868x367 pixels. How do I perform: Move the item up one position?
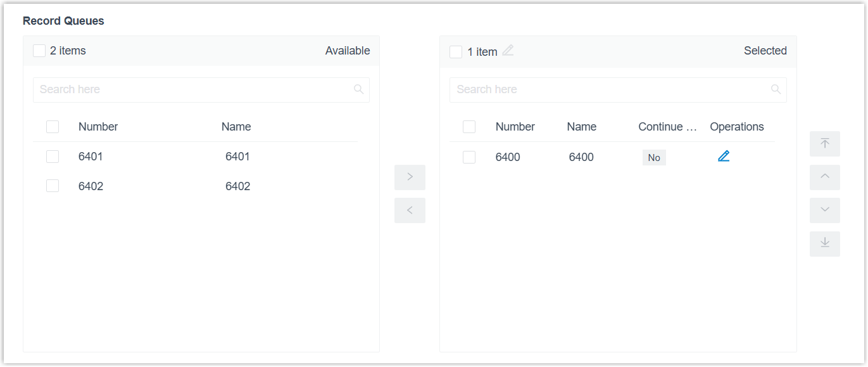[824, 177]
